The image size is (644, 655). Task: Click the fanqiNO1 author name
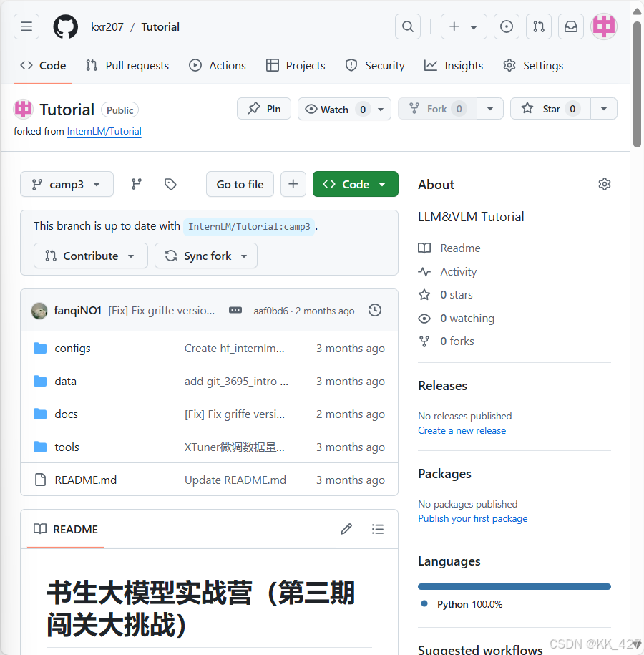coord(78,311)
